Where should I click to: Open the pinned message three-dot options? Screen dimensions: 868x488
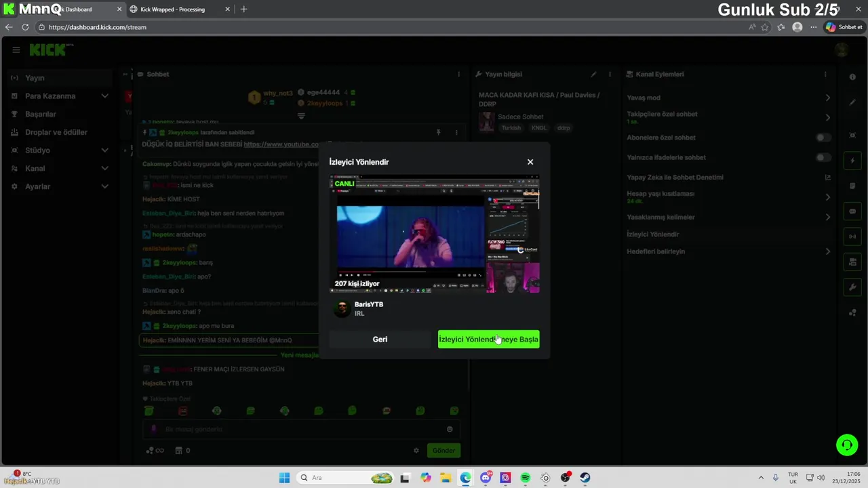[x=456, y=132]
